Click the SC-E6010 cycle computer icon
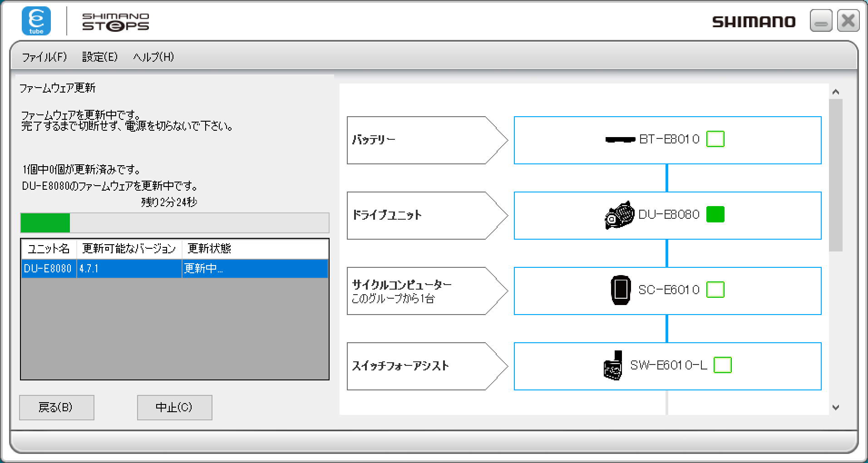 click(621, 290)
